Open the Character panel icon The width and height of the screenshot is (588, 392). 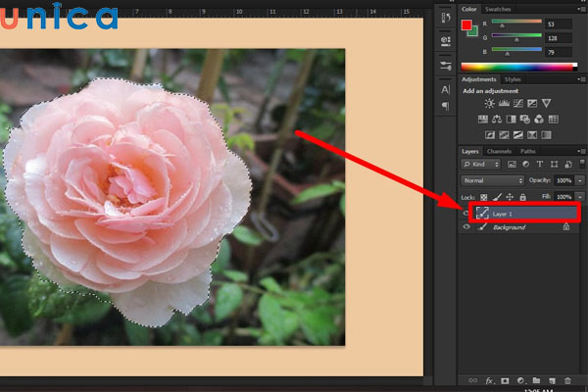coord(446,89)
